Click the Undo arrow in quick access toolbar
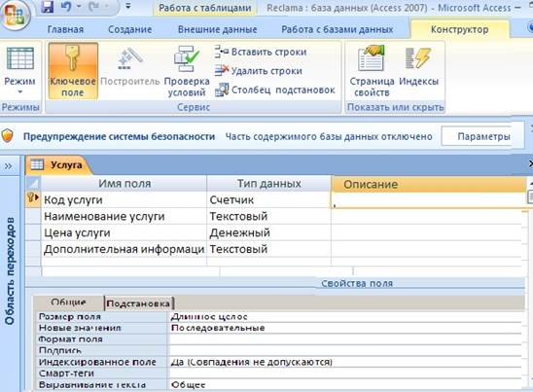The height and width of the screenshot is (392, 533). click(66, 7)
